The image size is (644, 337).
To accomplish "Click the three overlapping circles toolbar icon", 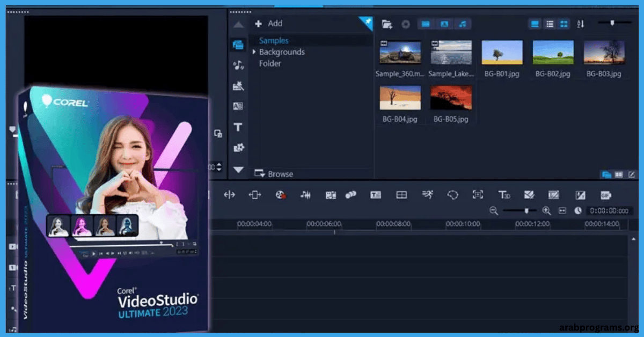I will point(350,195).
